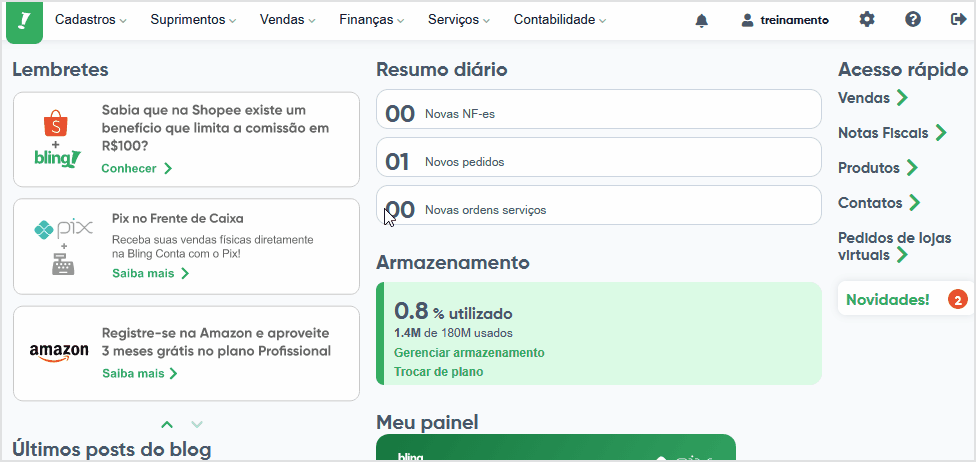976x462 pixels.
Task: Click the orange Novidades badge showing 2
Action: click(x=958, y=299)
